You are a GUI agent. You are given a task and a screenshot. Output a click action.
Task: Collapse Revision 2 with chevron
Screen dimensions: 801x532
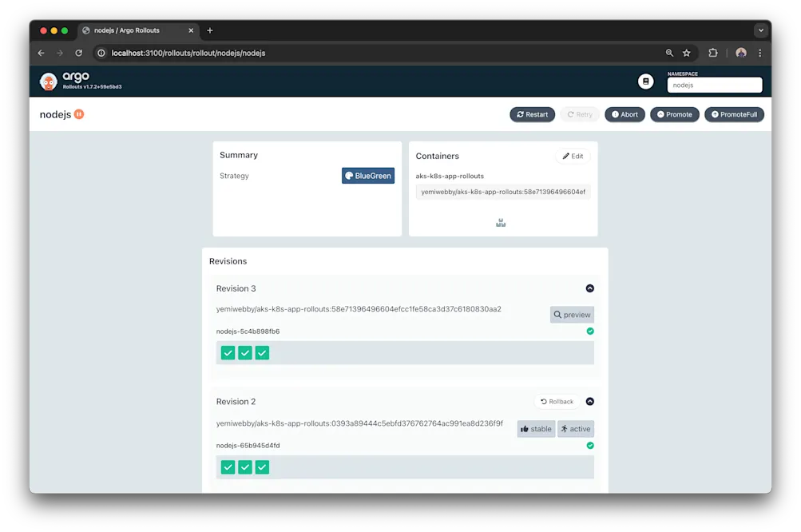coord(590,402)
